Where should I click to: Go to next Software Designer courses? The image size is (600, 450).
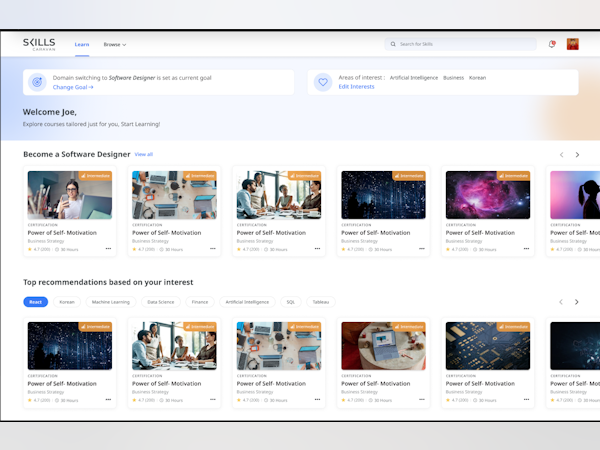coord(577,155)
